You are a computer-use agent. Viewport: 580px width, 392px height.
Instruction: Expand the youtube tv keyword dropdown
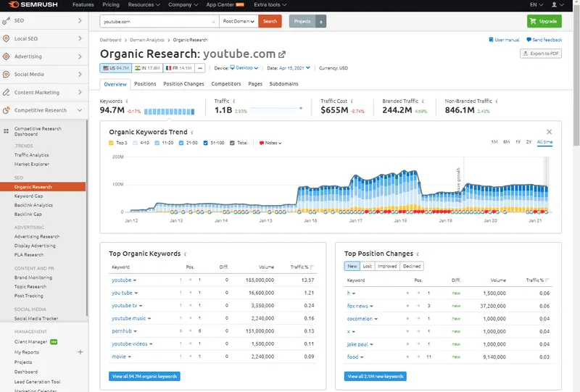click(x=141, y=306)
